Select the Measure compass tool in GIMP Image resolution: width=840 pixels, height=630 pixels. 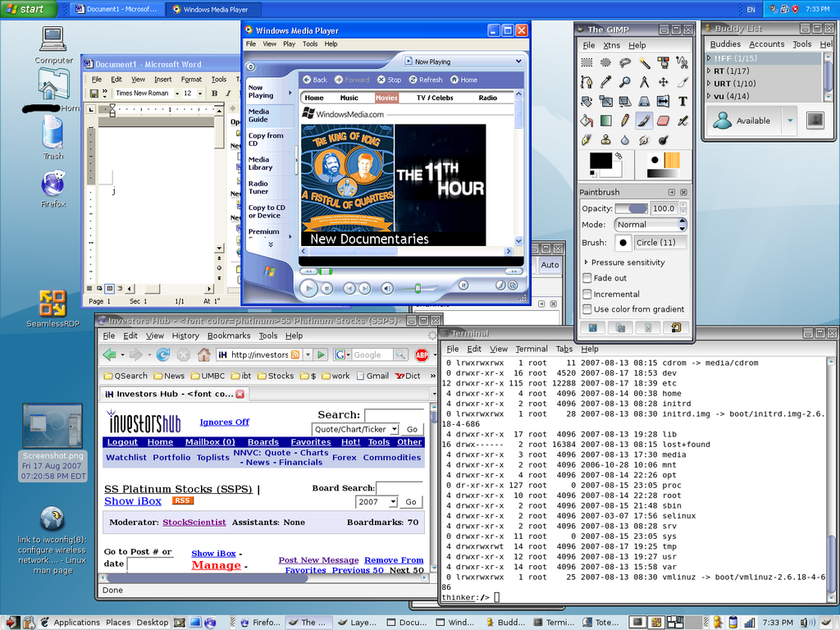[x=644, y=82]
